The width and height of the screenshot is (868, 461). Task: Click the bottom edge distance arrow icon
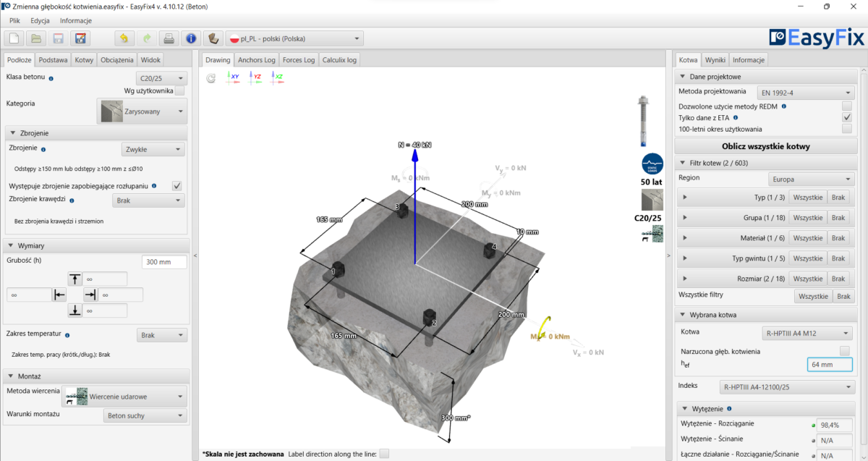(x=75, y=310)
